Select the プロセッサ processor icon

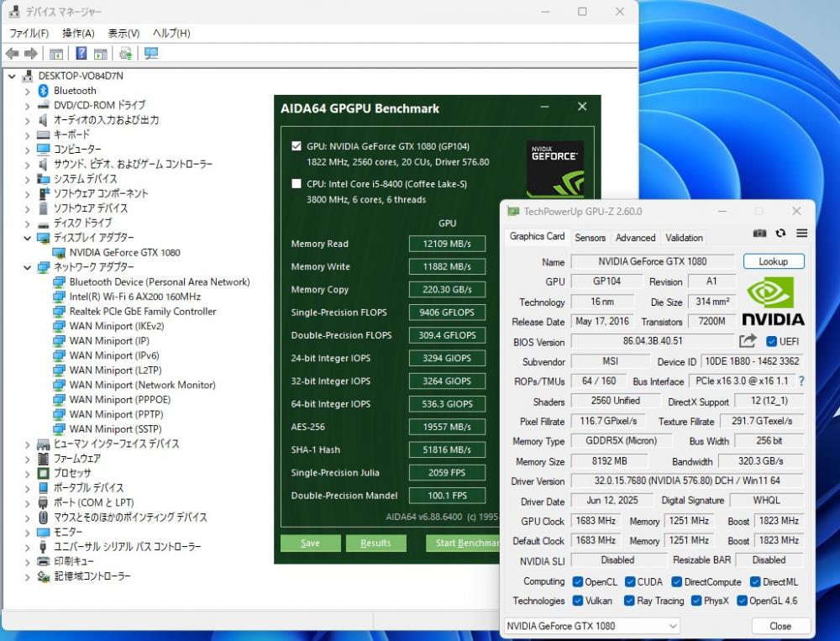tap(44, 473)
